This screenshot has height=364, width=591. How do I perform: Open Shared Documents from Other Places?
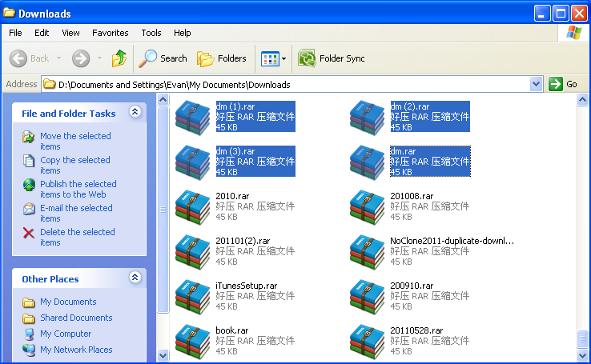[x=76, y=318]
